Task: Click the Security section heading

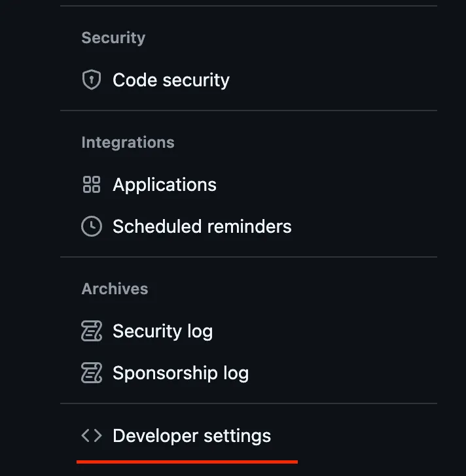Action: pyautogui.click(x=113, y=38)
